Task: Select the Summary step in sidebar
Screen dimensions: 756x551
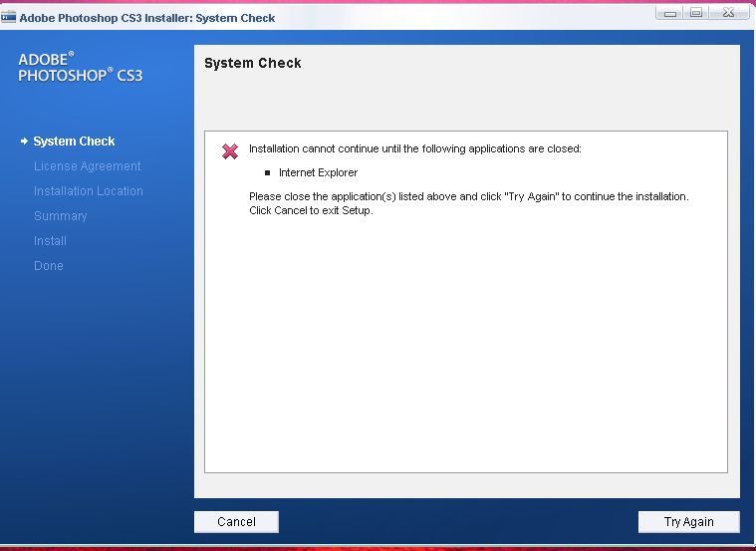Action: click(x=61, y=216)
